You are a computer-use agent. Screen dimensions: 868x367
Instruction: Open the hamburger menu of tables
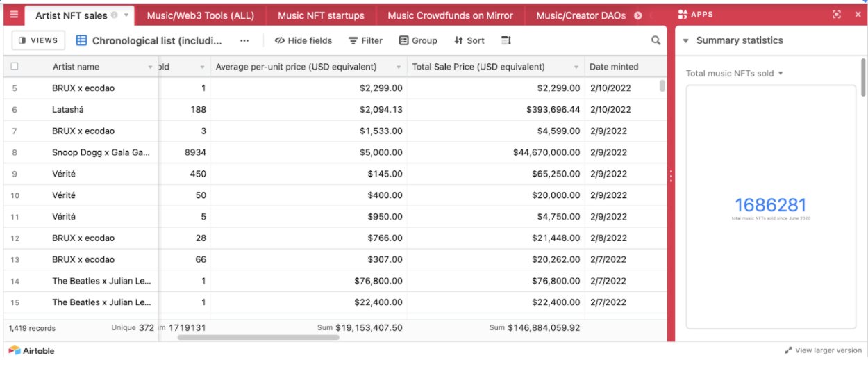[x=14, y=15]
